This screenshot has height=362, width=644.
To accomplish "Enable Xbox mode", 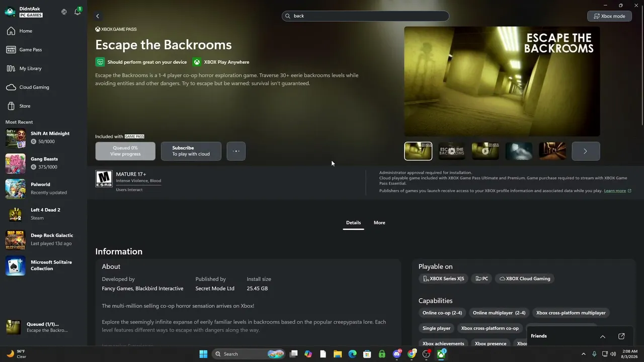I will tap(609, 16).
